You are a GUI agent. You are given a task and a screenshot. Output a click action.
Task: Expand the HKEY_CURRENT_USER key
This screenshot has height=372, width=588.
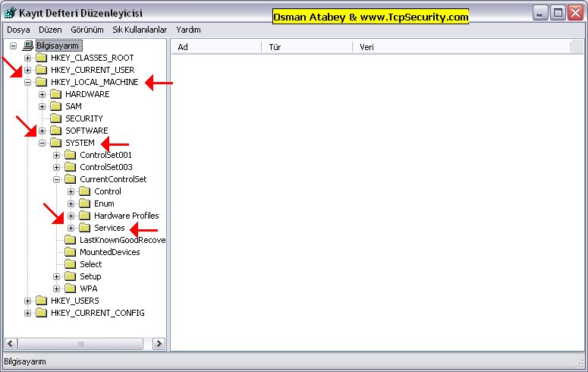click(x=28, y=70)
